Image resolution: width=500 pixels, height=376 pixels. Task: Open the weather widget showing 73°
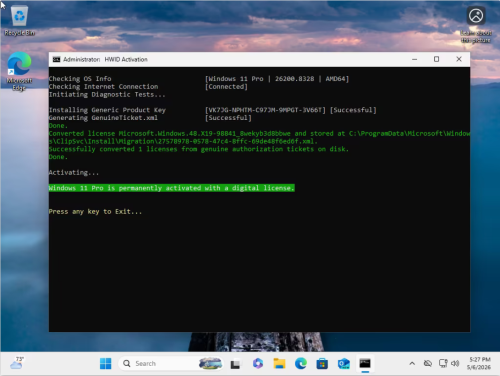pos(17,363)
